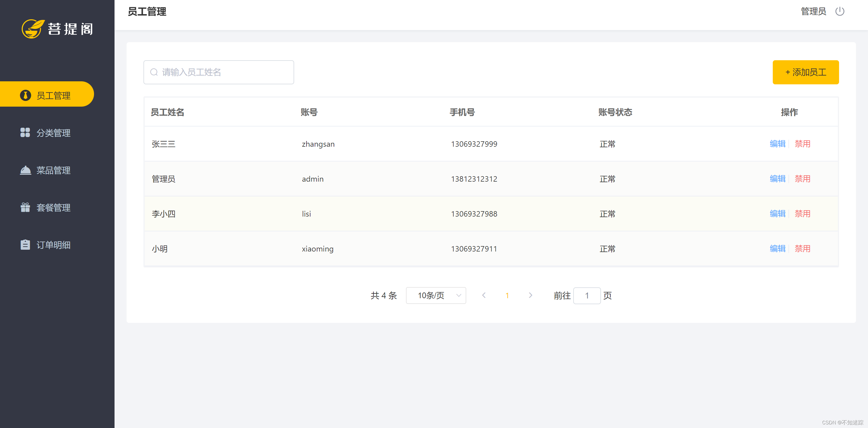Select page number 1 in pagination
Screen dimensions: 868x428
click(507, 295)
